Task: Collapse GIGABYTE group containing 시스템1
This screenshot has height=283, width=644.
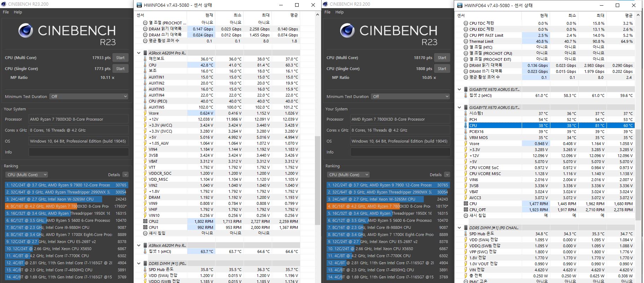Action: (459, 107)
